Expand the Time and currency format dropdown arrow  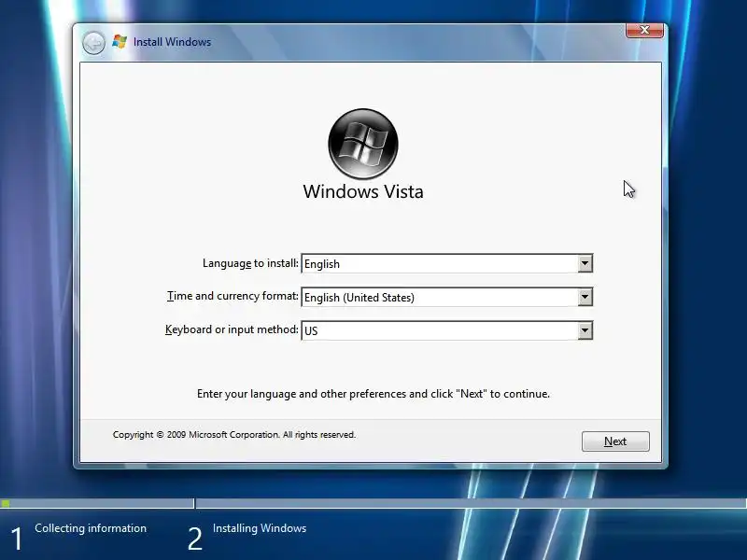tap(585, 297)
